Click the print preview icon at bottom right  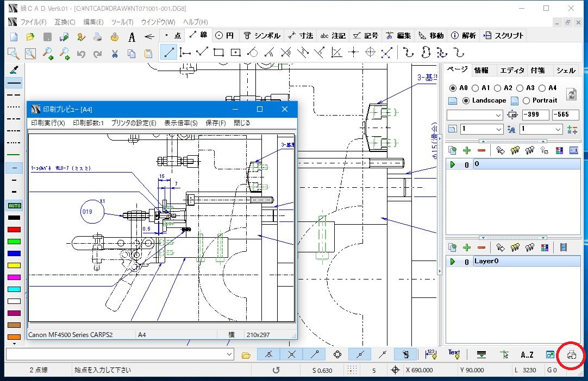572,354
